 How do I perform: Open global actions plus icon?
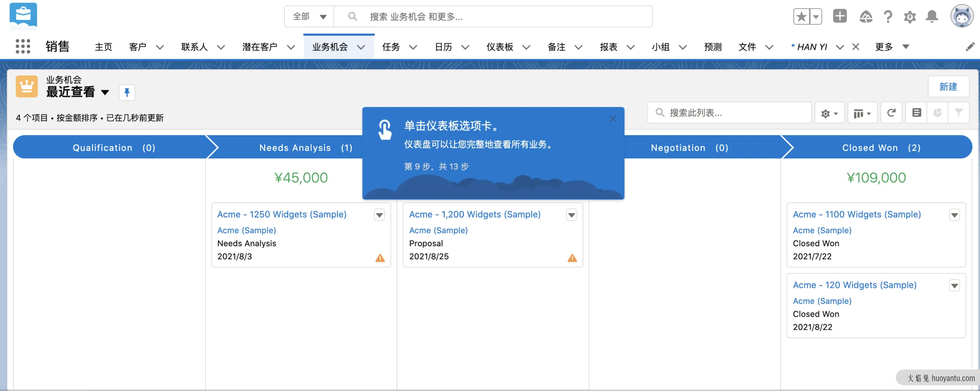pyautogui.click(x=840, y=16)
